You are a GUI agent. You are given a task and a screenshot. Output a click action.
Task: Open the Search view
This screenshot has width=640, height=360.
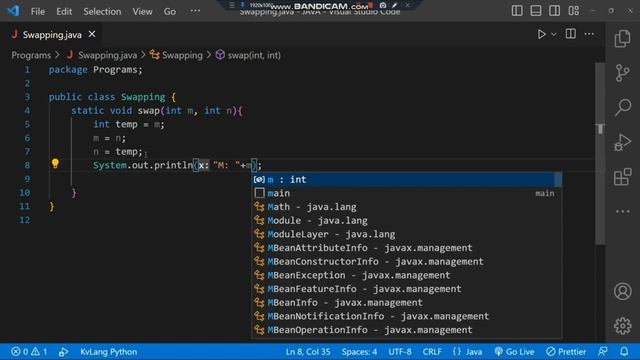tap(623, 107)
